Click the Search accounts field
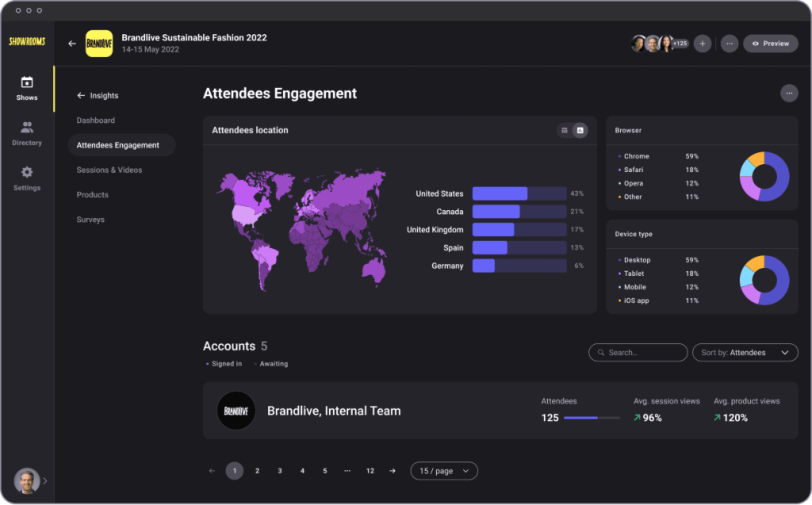This screenshot has width=812, height=505. 638,353
